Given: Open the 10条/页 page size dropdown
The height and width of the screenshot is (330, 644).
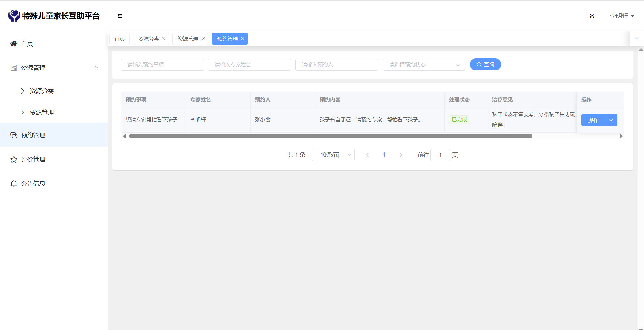Looking at the screenshot, I should click(x=333, y=155).
